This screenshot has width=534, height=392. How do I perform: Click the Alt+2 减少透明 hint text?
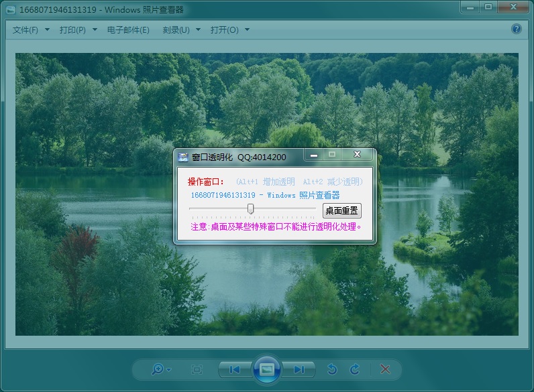[x=333, y=182]
